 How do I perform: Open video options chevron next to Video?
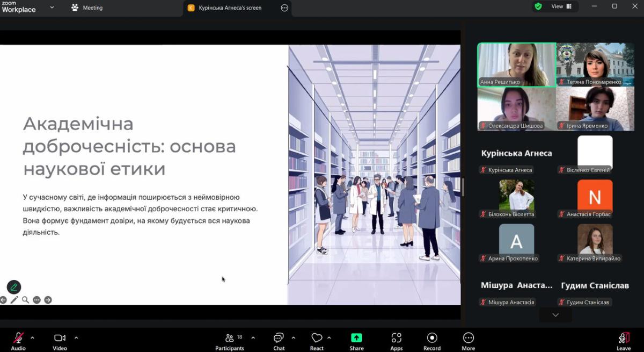[76, 338]
